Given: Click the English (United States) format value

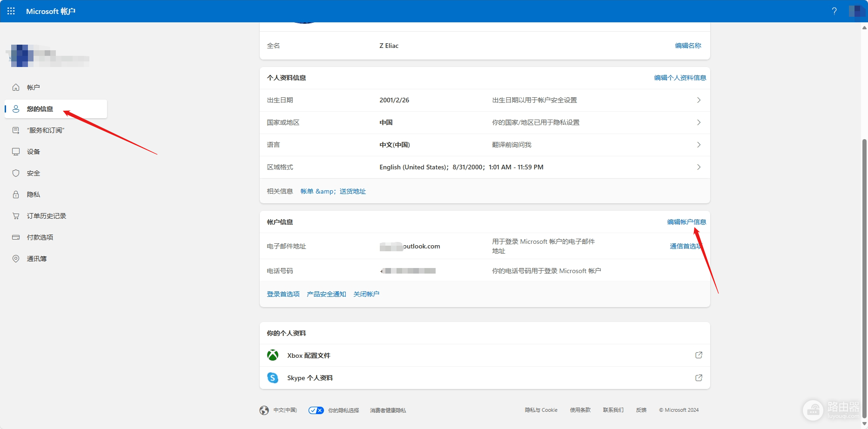Looking at the screenshot, I should [x=461, y=167].
